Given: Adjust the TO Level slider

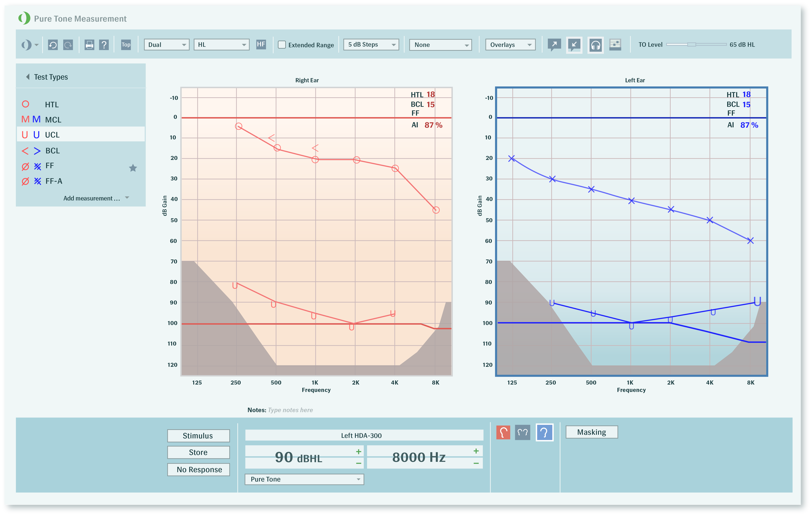Looking at the screenshot, I should (692, 44).
